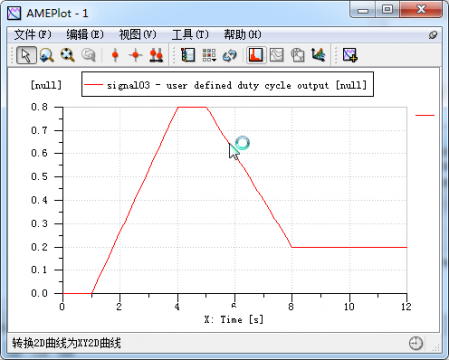449x360 pixels.
Task: Refresh the plot with update arrows
Action: [x=230, y=55]
